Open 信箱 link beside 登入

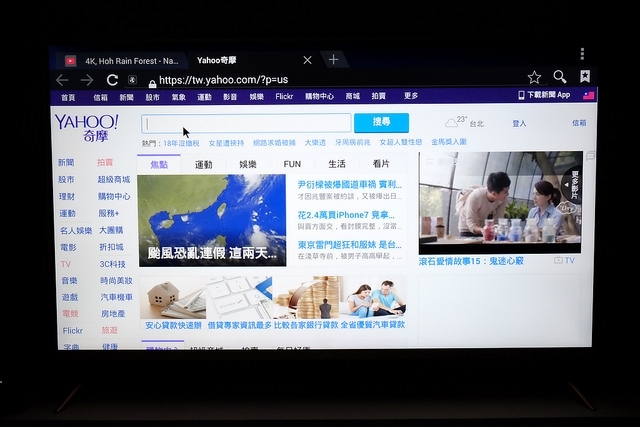pyautogui.click(x=579, y=122)
